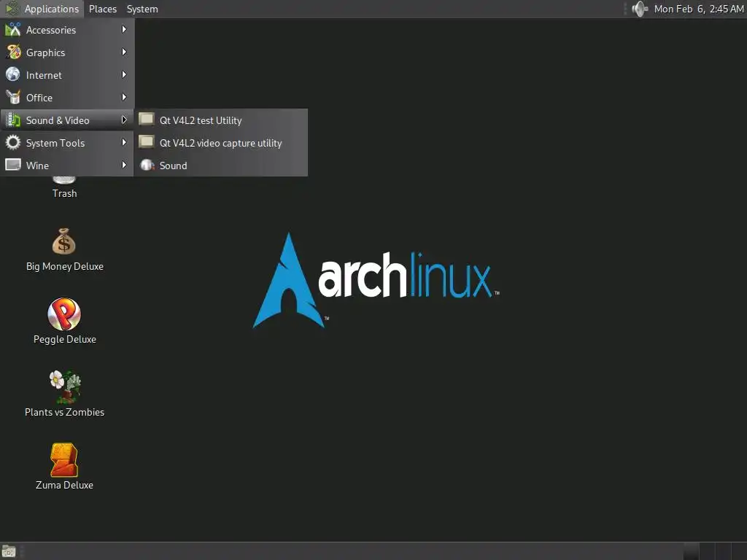
Task: Click the show desktop icon in bottom panel
Action: point(9,551)
